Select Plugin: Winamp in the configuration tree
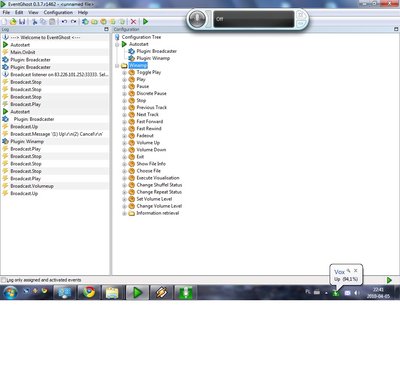Viewport: 400px width, 380px height. 153,58
